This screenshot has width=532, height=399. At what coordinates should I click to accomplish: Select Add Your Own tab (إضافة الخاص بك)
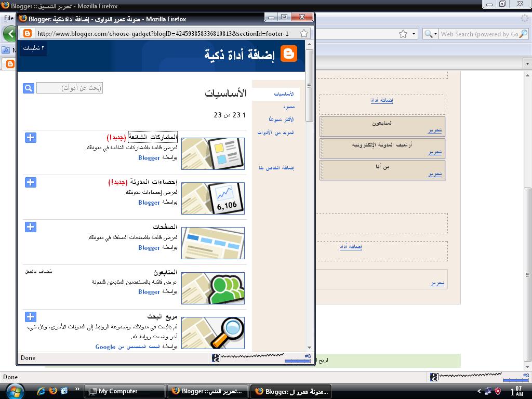tap(276, 168)
